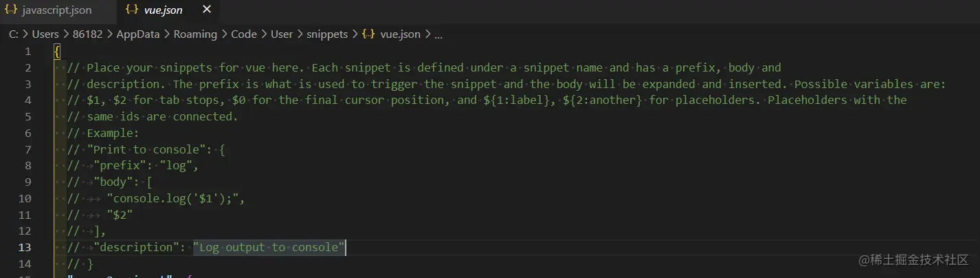
Task: Click the "prefix" key on line 8
Action: (120, 166)
